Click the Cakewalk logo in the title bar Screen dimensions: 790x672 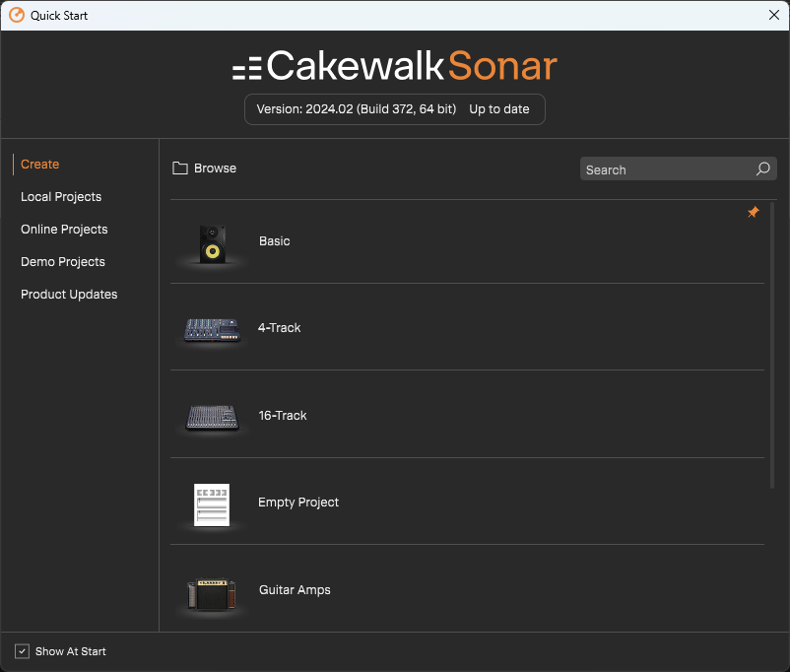(17, 15)
